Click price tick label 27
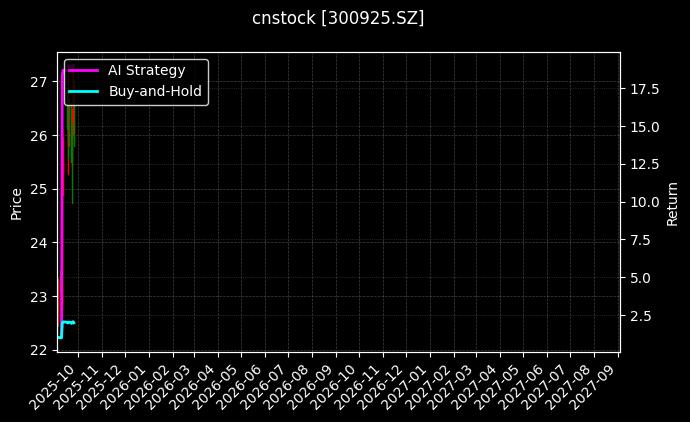Viewport: 690px width, 422px height. pos(38,82)
